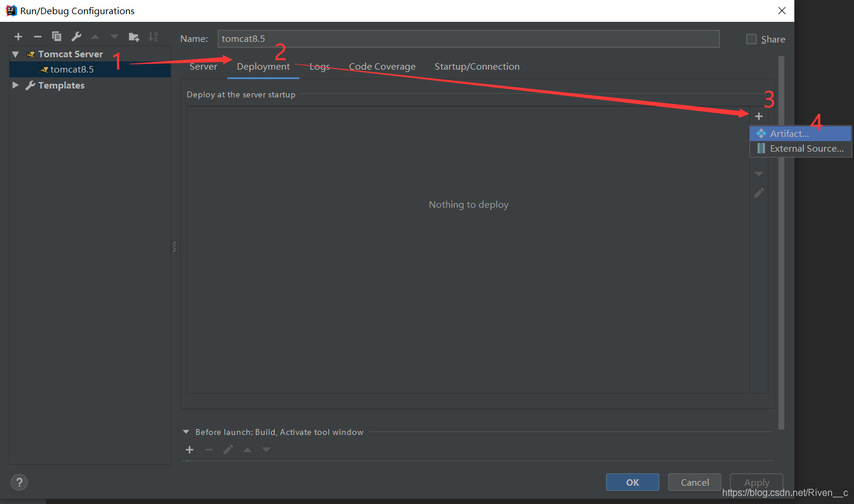
Task: Open help with question mark button
Action: point(19,482)
